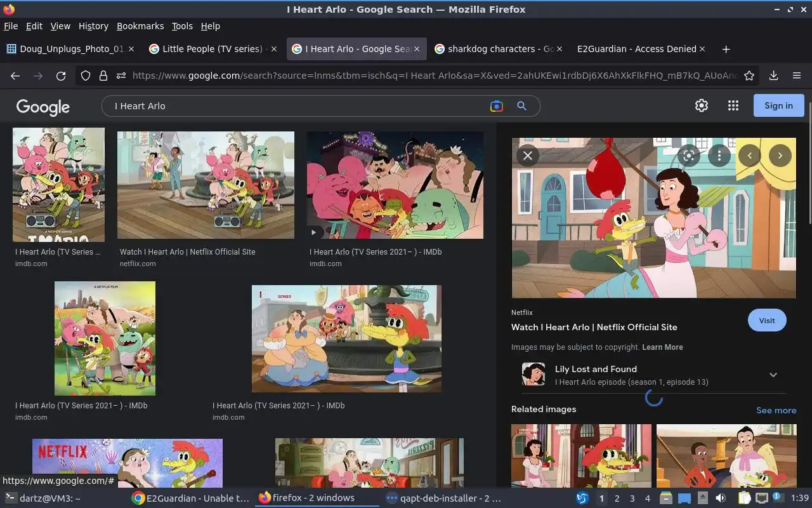
Task: Close the Little People tab
Action: [274, 49]
